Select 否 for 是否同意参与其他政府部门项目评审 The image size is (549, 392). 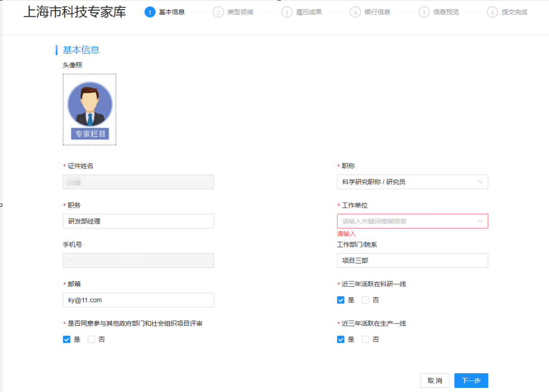(91, 339)
